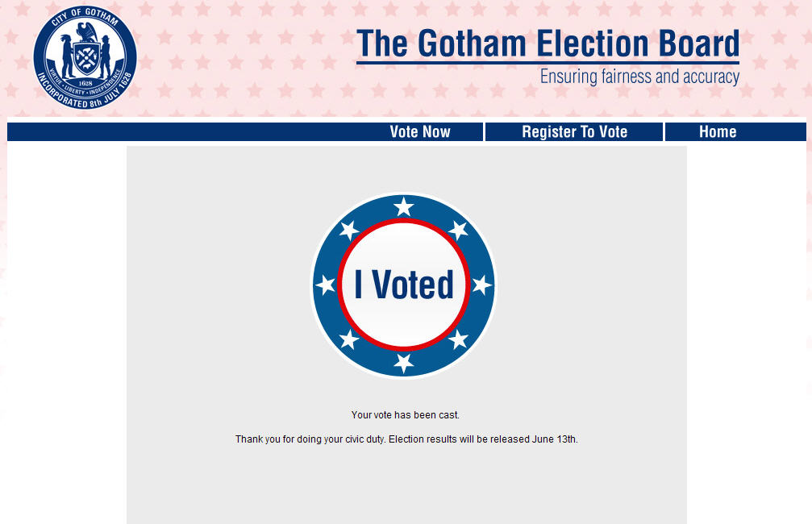Click "INCORPORATED 8th JULY 1628" seal text

[x=85, y=98]
